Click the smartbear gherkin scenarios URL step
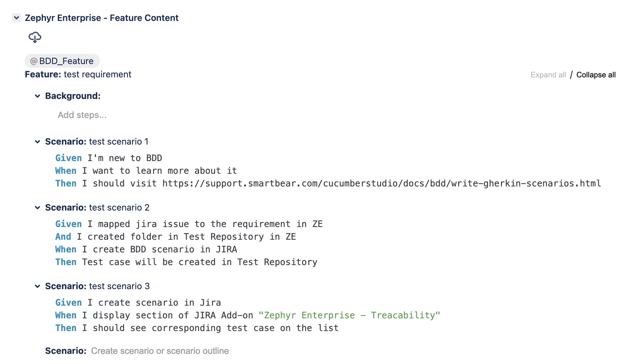 point(381,184)
